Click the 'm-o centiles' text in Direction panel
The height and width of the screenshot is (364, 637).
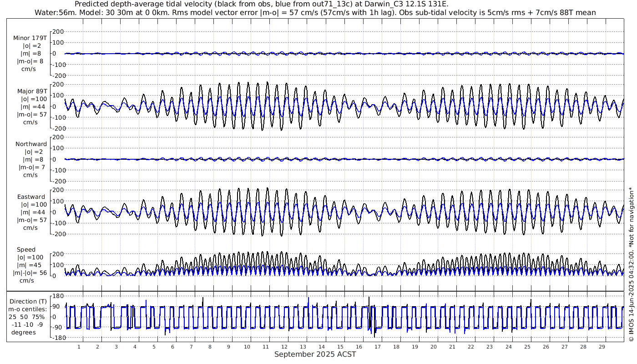28,309
